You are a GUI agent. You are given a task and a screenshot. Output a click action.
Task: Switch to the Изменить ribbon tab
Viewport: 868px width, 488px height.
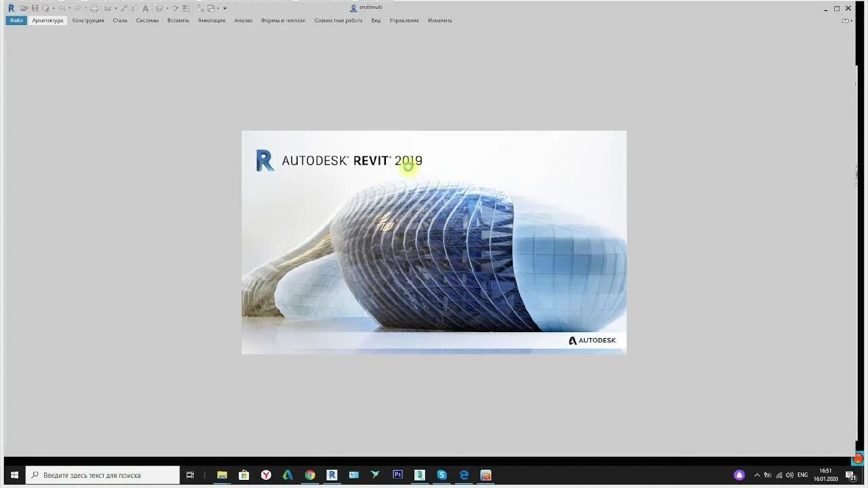pos(440,20)
